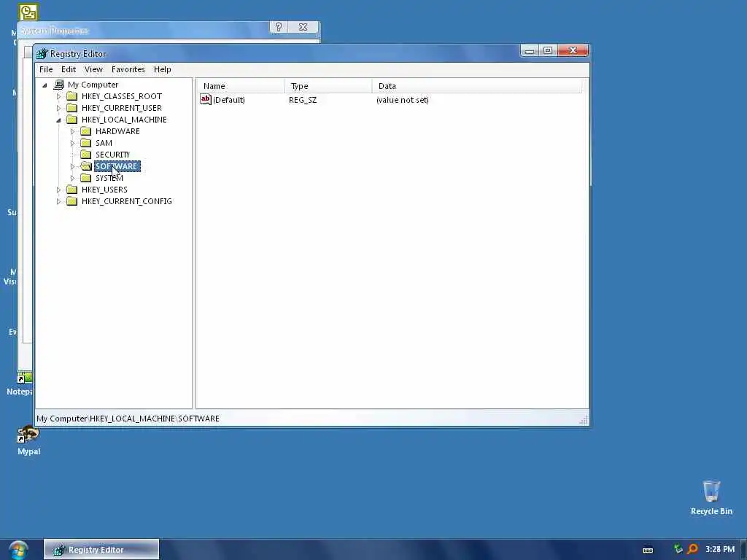Select the SAM key

(x=104, y=143)
